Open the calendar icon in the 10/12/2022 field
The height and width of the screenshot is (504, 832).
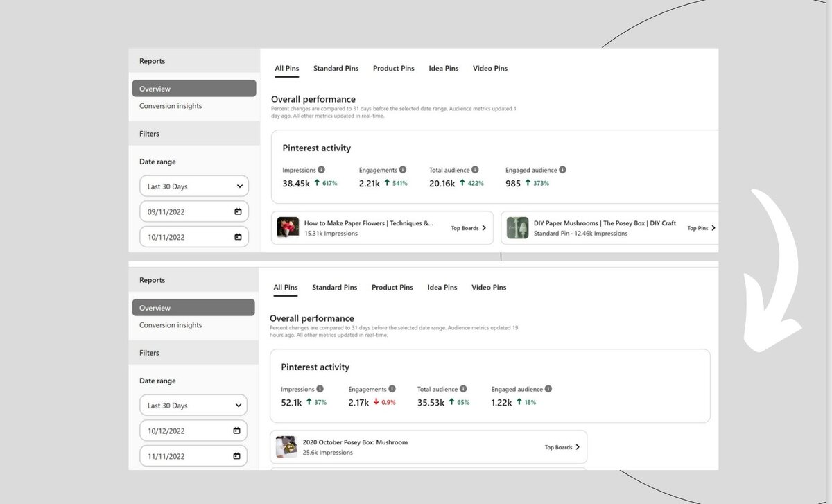236,431
